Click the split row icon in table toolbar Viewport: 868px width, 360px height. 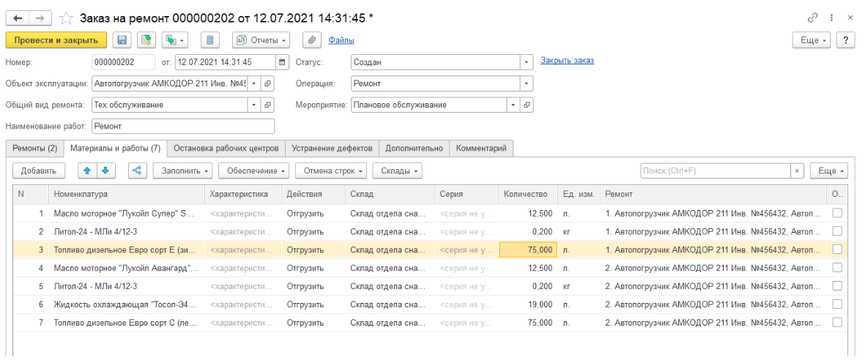137,171
